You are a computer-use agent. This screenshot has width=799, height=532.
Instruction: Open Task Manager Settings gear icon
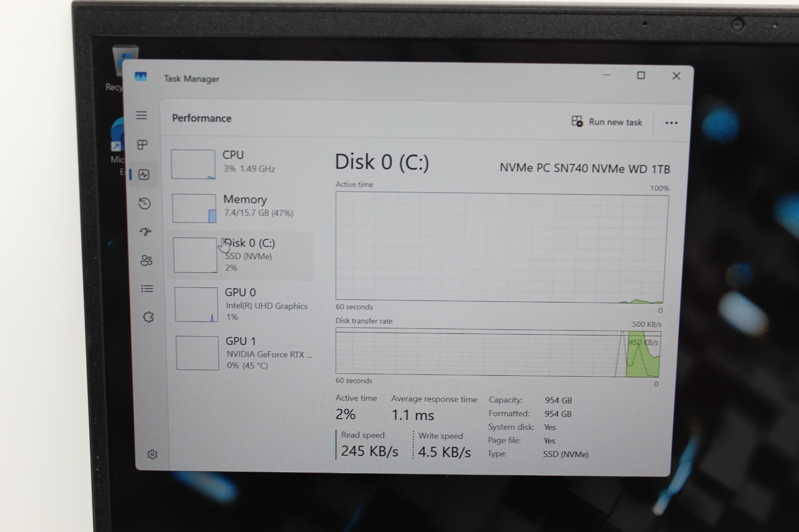[x=152, y=454]
